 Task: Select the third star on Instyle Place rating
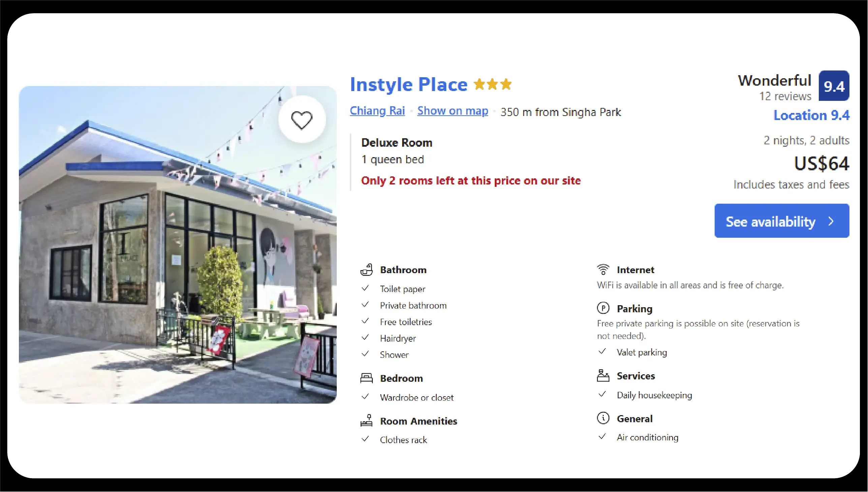506,84
